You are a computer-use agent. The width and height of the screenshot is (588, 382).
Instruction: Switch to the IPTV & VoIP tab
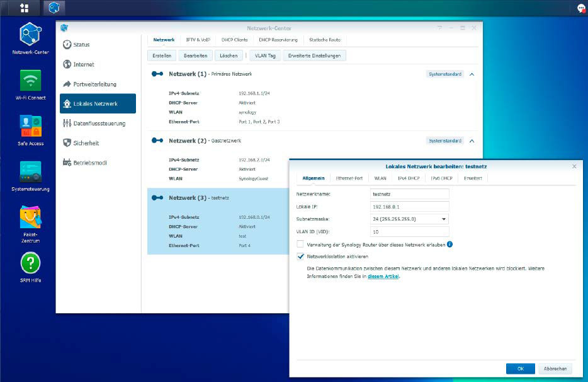pos(198,39)
